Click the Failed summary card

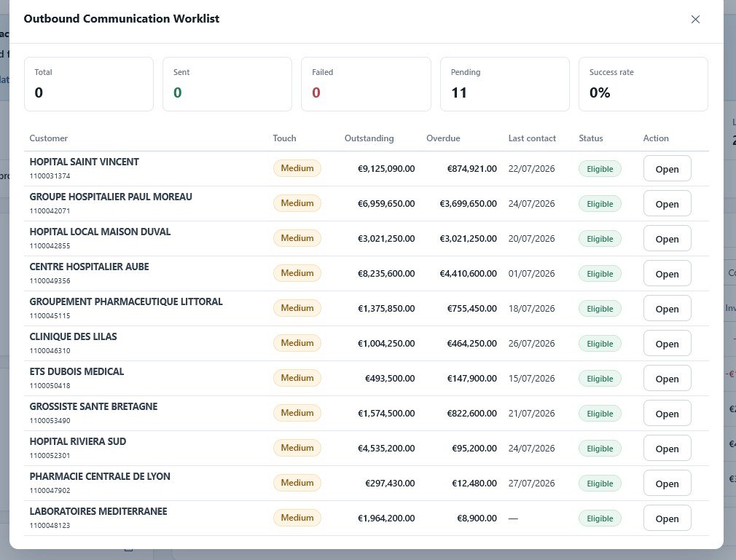(x=366, y=84)
